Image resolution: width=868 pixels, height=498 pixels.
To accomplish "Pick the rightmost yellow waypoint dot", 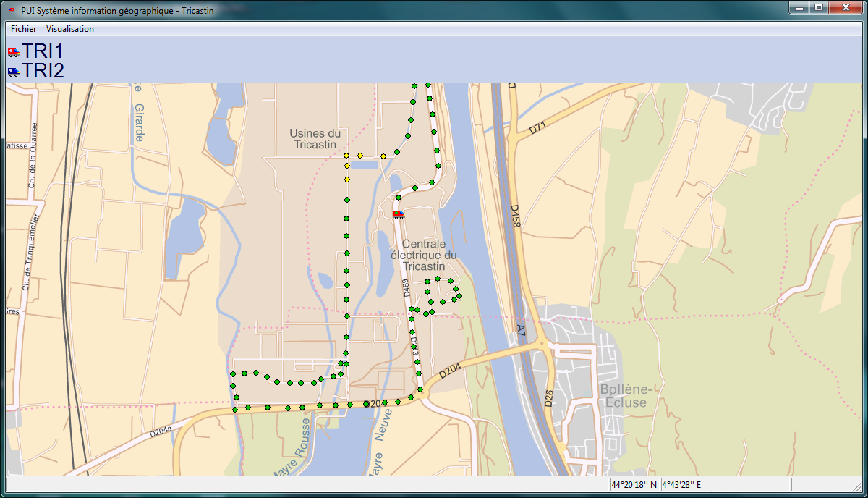I will point(383,156).
